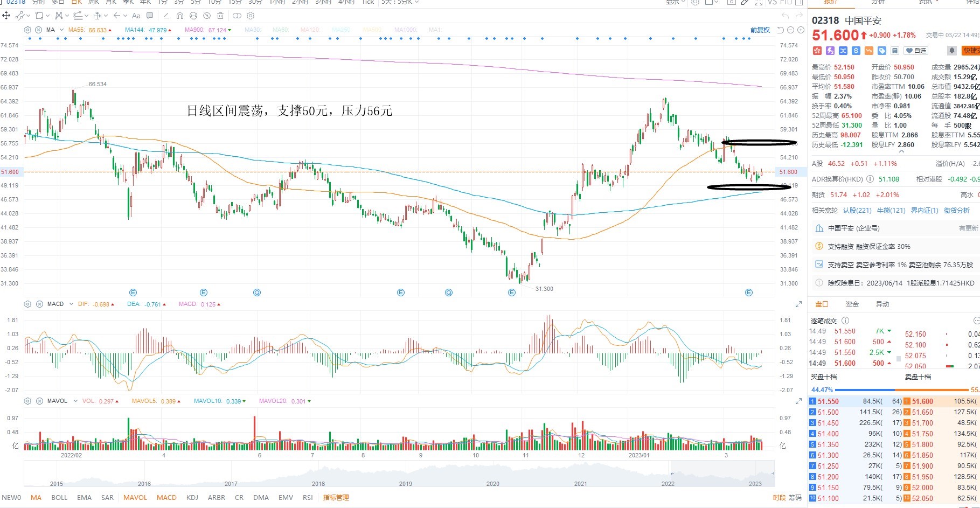Zoom in chart with plus icon

801,30
